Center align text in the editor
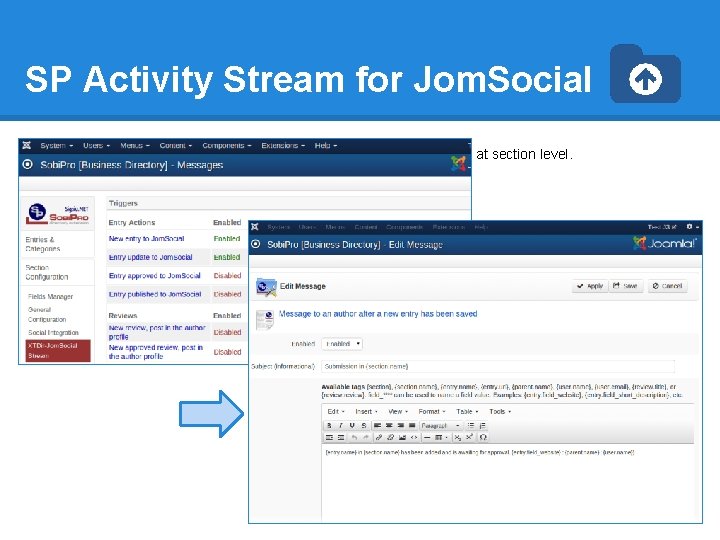Image resolution: width=720 pixels, height=540 pixels. tap(389, 426)
